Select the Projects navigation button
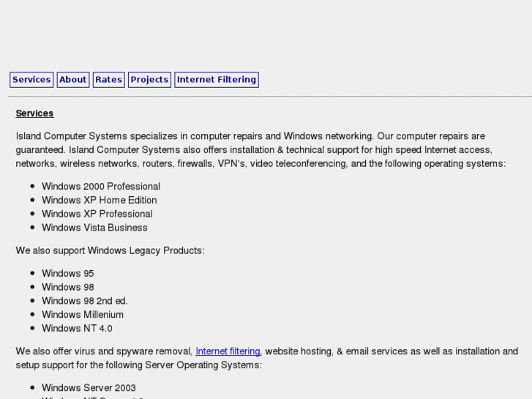 click(149, 80)
